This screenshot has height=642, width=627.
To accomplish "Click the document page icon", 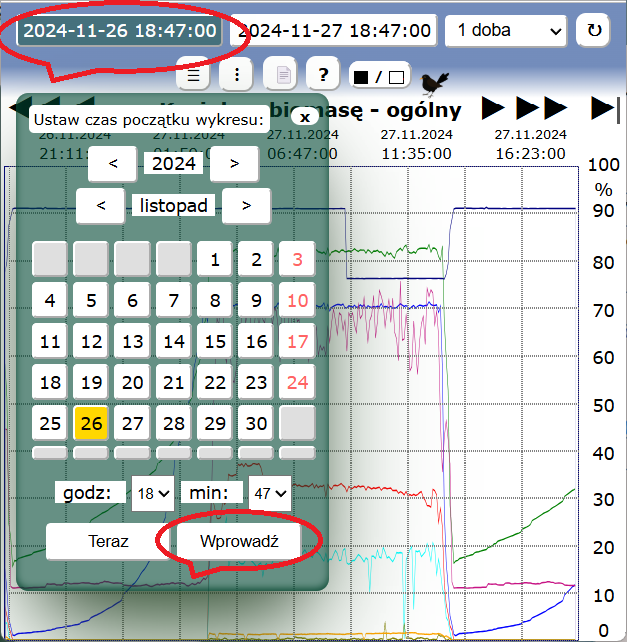I will coord(281,75).
